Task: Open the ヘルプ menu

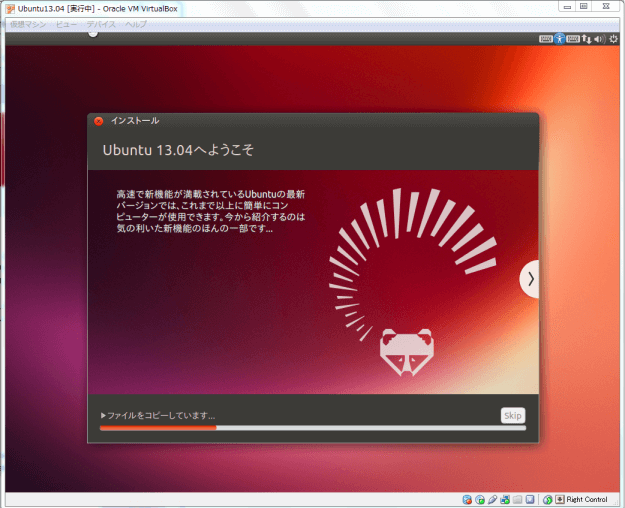Action: click(135, 23)
